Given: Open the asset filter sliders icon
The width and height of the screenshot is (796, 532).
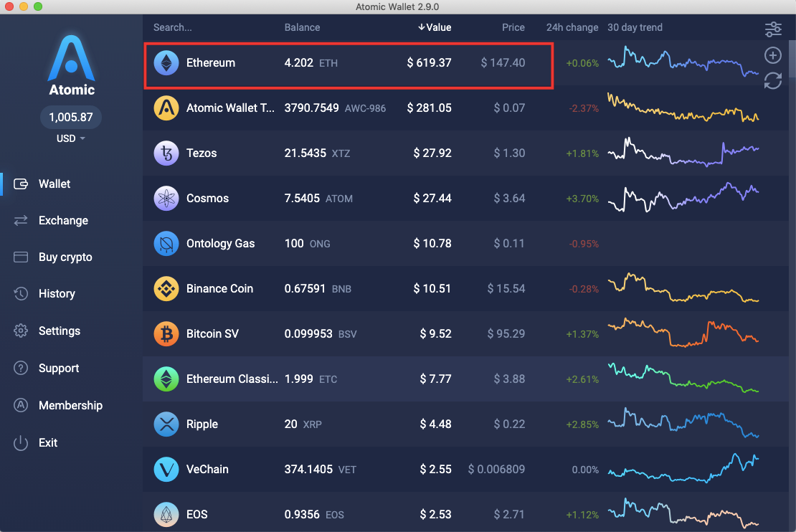Looking at the screenshot, I should click(773, 29).
